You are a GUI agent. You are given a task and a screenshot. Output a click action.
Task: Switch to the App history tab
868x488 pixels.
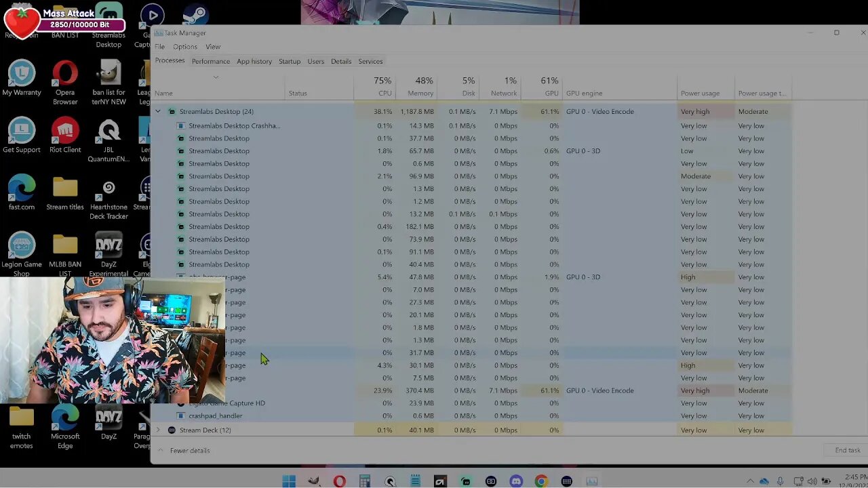click(x=254, y=61)
